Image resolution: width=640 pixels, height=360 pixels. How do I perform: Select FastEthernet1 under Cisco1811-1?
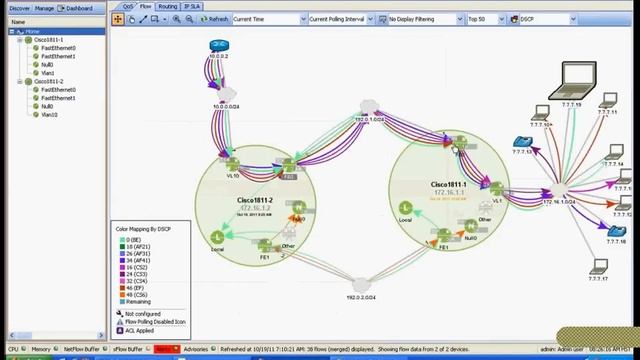point(58,56)
